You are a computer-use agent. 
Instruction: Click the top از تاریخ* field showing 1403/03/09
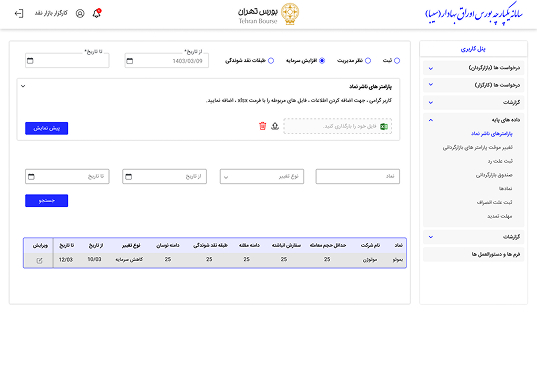[167, 61]
